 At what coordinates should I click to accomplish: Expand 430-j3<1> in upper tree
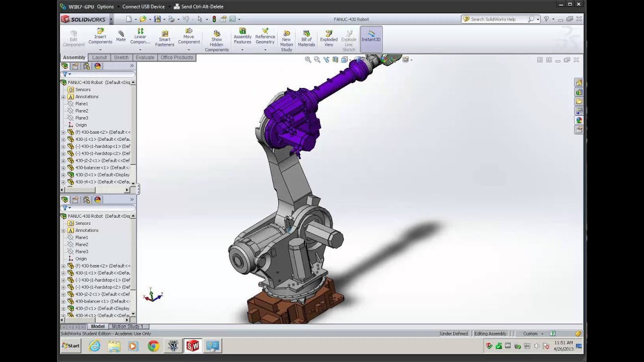[x=63, y=175]
